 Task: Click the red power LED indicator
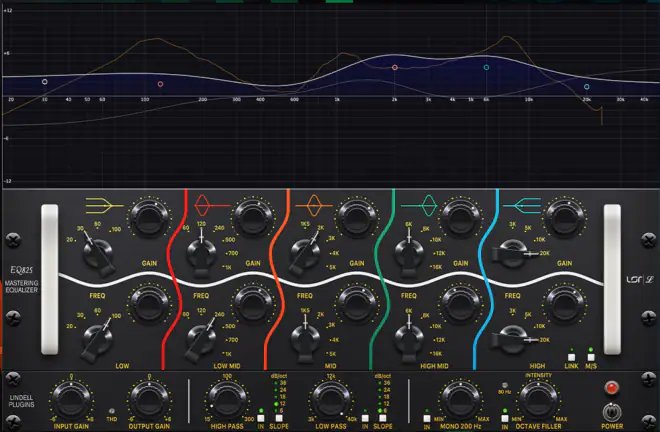click(612, 387)
